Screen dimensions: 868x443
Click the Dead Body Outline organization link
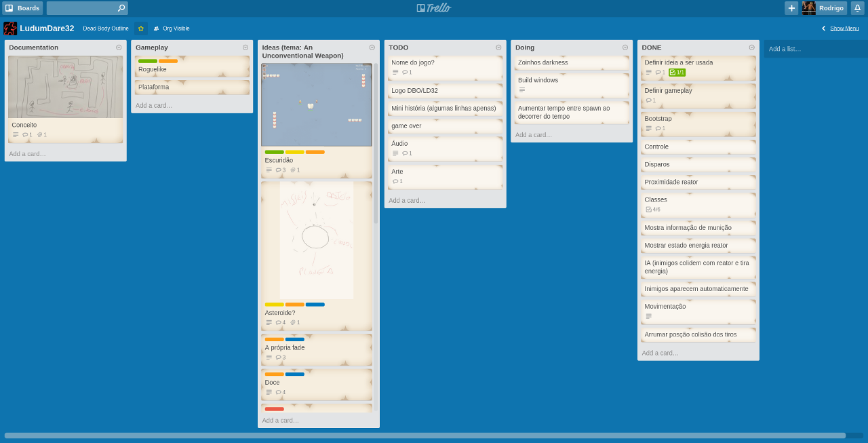106,28
